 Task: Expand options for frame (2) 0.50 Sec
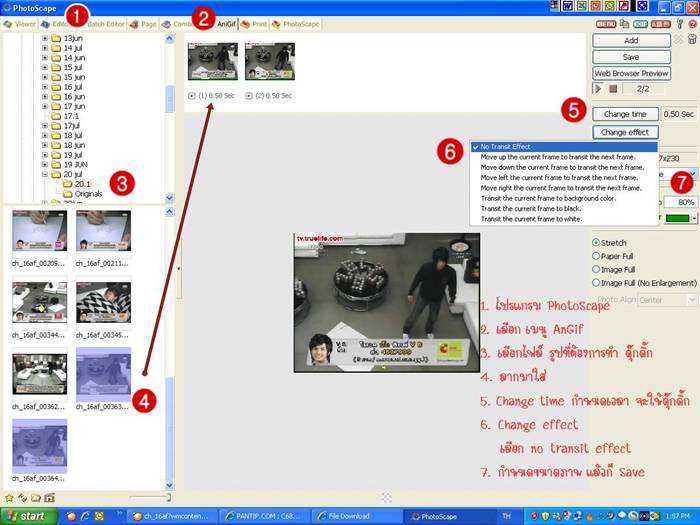click(249, 96)
